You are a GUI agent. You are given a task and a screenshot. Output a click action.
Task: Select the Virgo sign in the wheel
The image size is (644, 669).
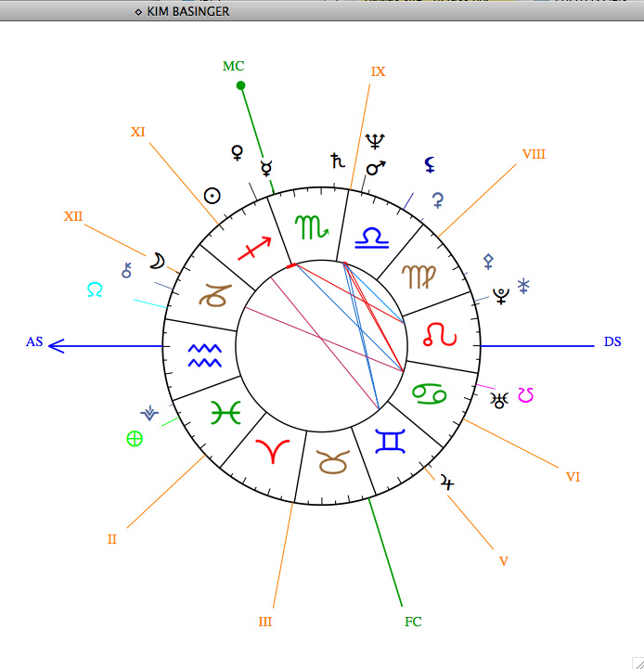(x=419, y=277)
